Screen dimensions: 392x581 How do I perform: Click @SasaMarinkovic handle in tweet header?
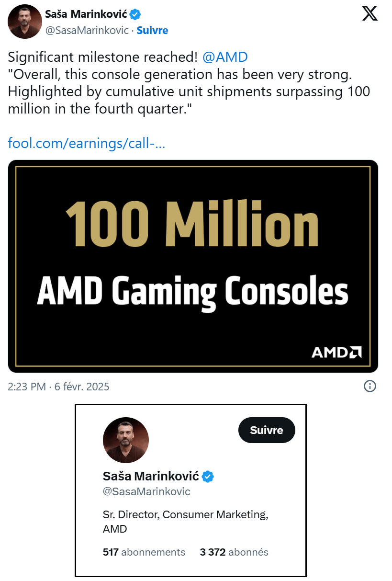tap(87, 30)
